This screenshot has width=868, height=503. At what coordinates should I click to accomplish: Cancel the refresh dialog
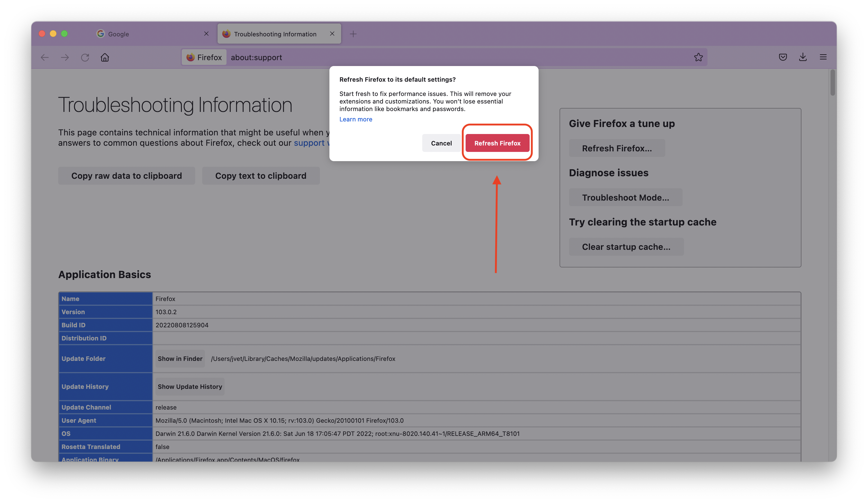(441, 143)
